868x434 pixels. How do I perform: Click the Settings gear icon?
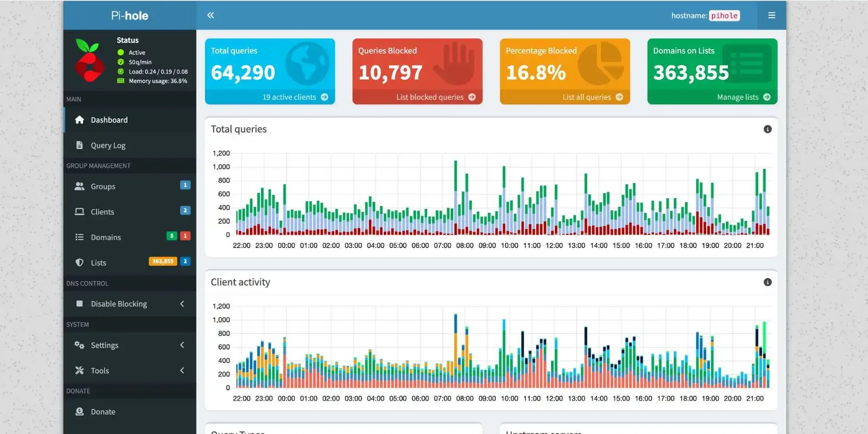pos(79,345)
